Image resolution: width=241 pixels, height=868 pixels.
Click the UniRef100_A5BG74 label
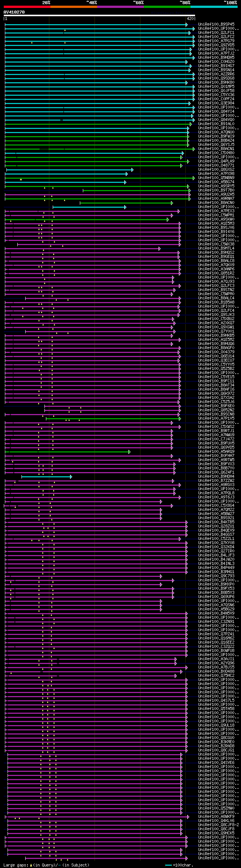217,182
